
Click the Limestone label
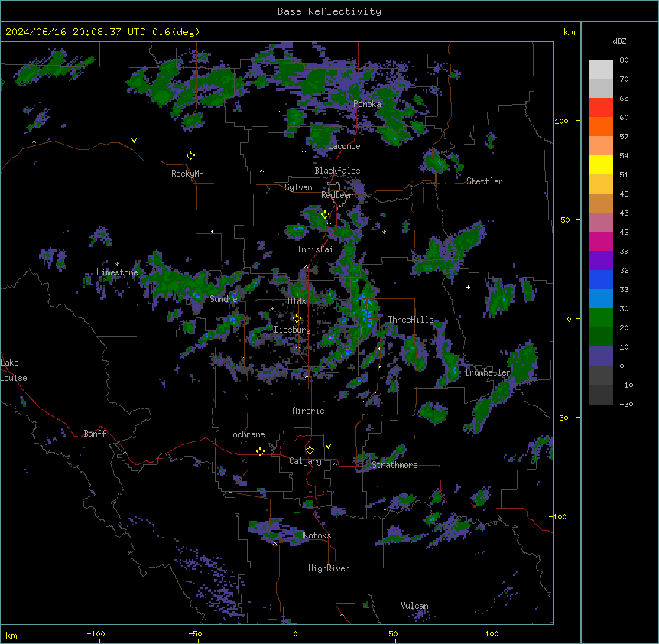point(117,272)
